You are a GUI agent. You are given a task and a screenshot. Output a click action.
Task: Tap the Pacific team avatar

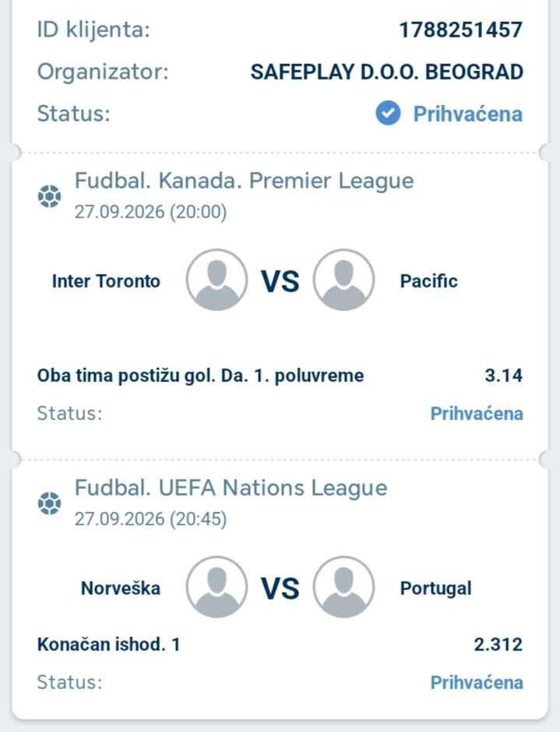(343, 280)
